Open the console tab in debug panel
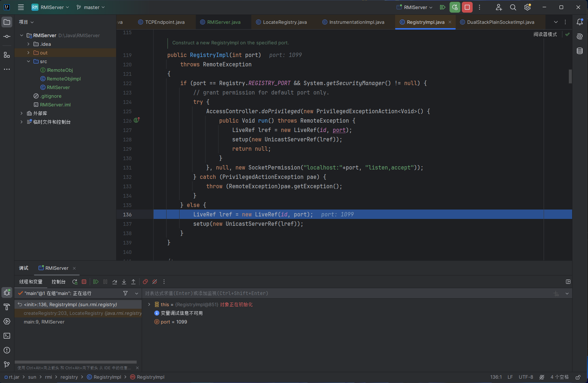The image size is (588, 383). point(58,282)
